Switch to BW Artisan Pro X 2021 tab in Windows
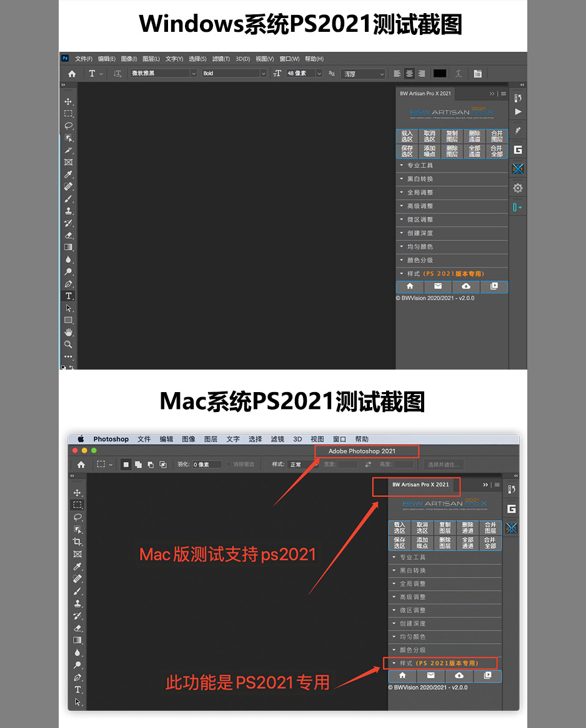The width and height of the screenshot is (586, 728). click(425, 93)
